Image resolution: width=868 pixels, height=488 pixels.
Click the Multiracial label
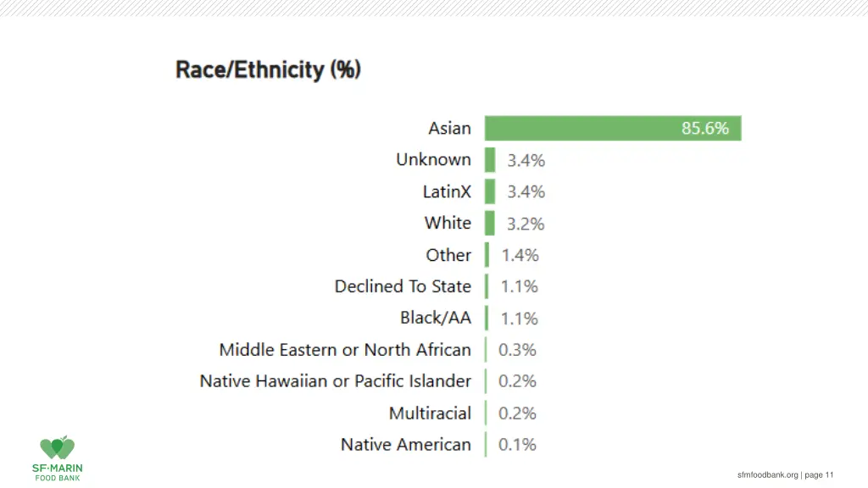point(430,413)
